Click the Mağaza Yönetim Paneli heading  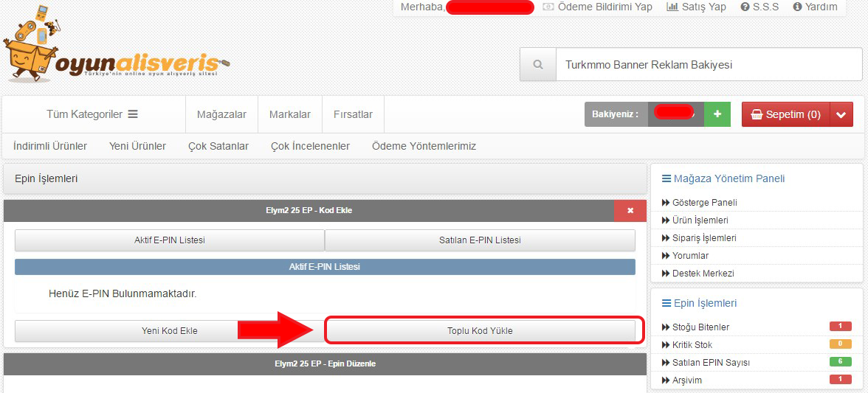pyautogui.click(x=723, y=178)
